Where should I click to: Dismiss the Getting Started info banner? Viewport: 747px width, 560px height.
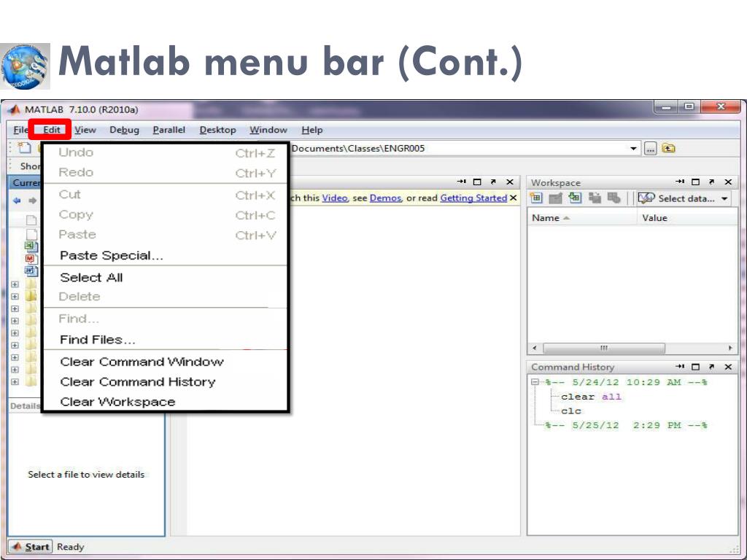(x=513, y=198)
